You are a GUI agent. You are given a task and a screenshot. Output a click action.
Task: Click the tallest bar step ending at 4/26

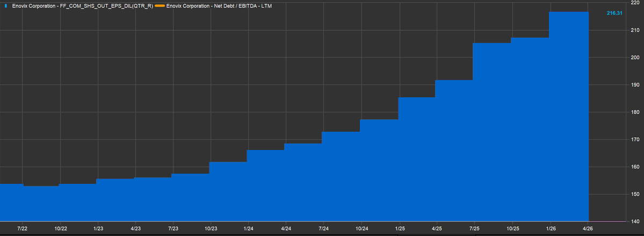569,116
